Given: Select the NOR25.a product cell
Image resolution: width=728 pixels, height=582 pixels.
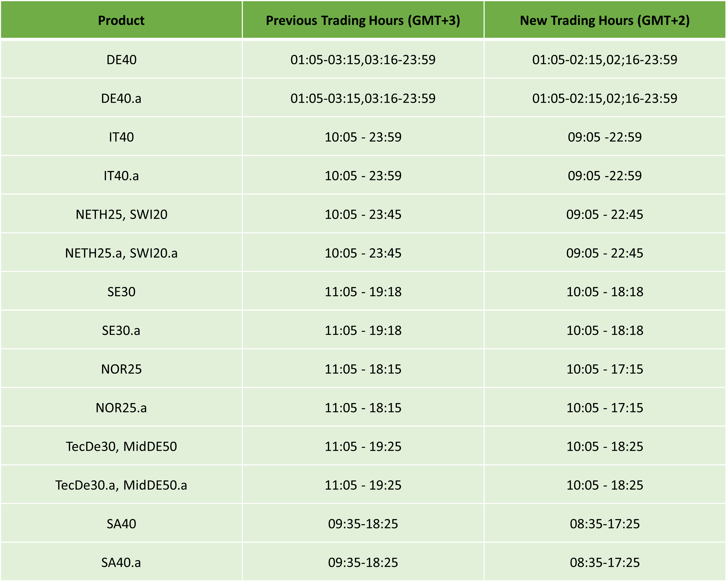Looking at the screenshot, I should (121, 408).
